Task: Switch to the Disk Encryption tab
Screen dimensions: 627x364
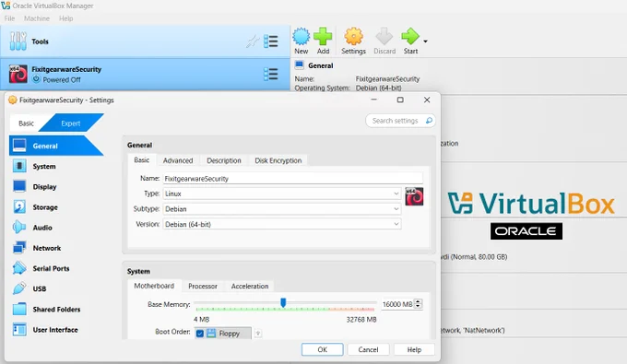Action: pos(278,160)
